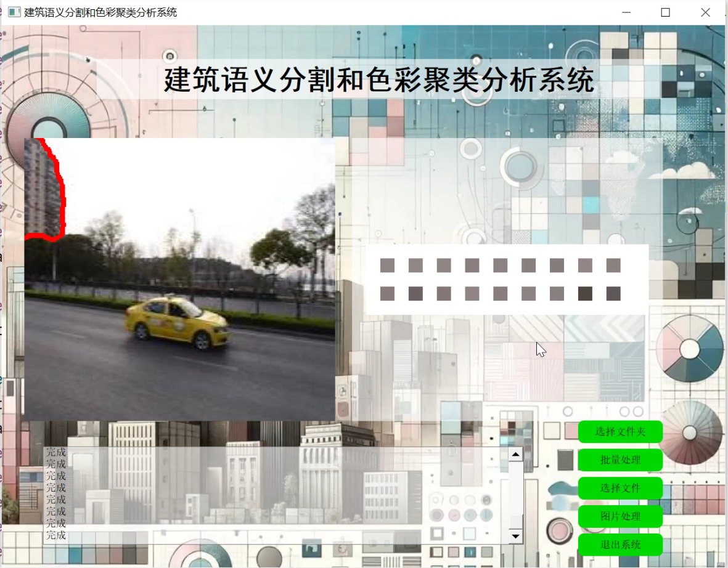Maximize the analysis system window
The image size is (728, 568).
point(665,12)
